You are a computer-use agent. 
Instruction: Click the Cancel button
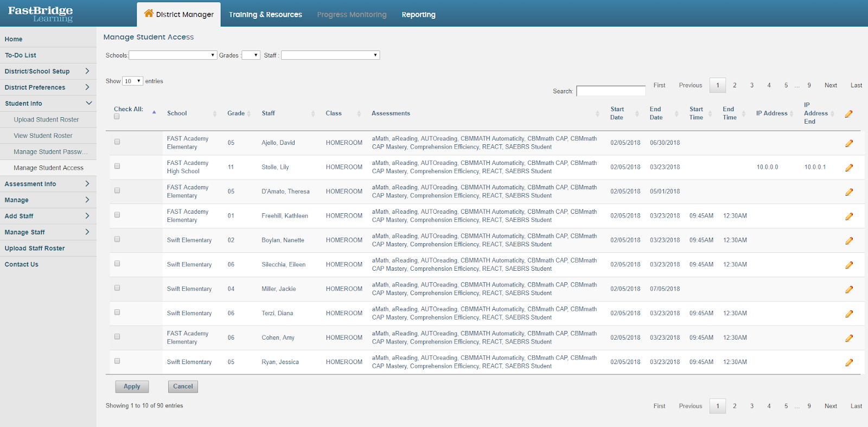point(183,386)
